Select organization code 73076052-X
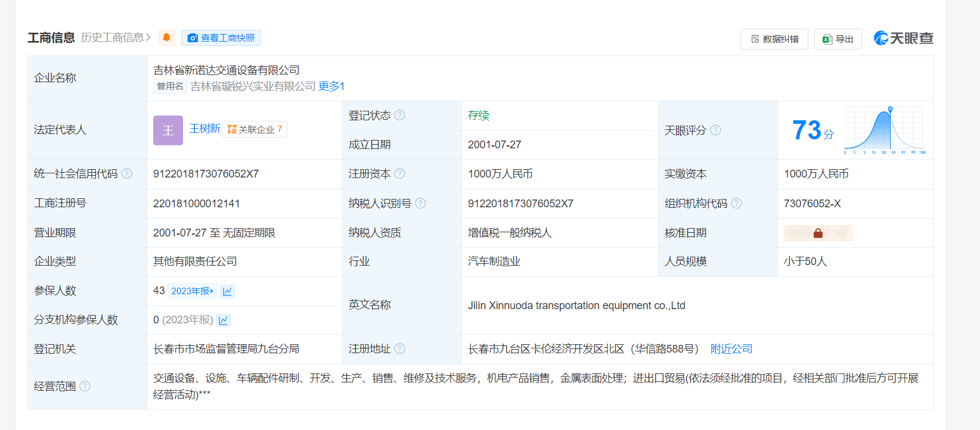Viewport: 980px width, 430px height. pyautogui.click(x=812, y=204)
